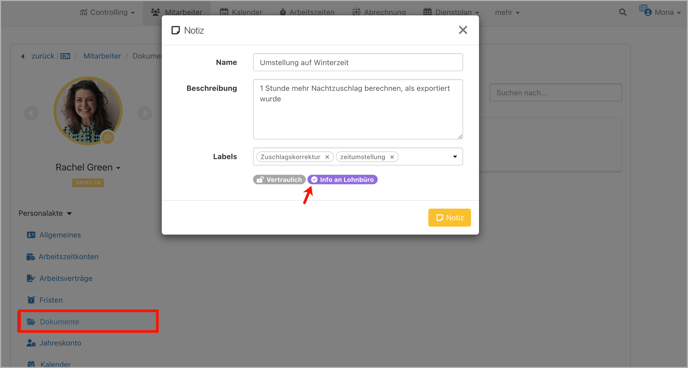The image size is (688, 368).
Task: Open Fristen in sidebar
Action: point(51,300)
